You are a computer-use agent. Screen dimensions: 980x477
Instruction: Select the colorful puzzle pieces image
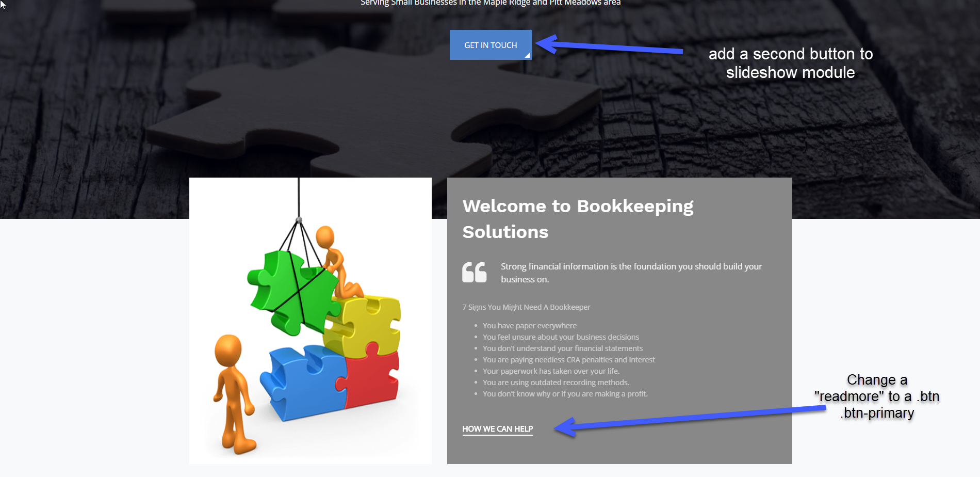click(311, 321)
